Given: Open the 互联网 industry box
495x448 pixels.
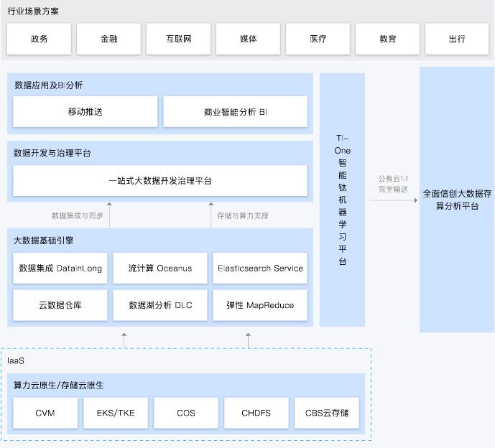Looking at the screenshot, I should 179,39.
